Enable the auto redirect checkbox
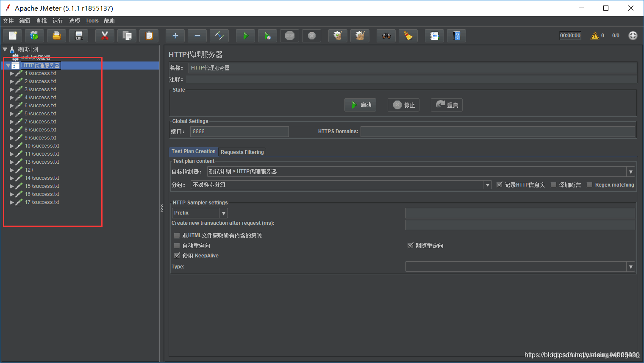644x363 pixels. pos(177,246)
